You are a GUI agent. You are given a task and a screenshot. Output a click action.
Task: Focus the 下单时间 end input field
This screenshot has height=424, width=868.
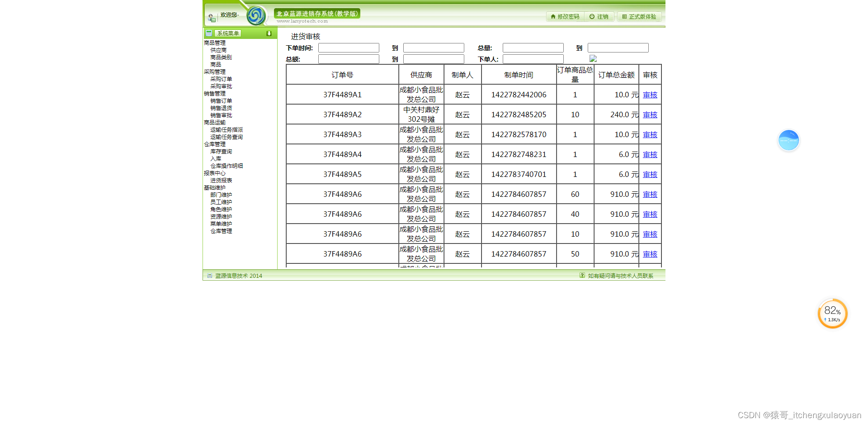[x=434, y=48]
